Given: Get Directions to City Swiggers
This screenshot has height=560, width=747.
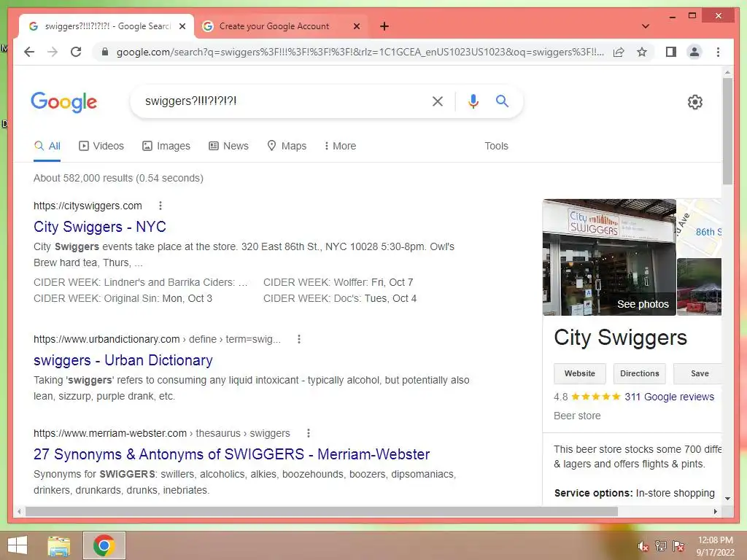Looking at the screenshot, I should point(639,374).
